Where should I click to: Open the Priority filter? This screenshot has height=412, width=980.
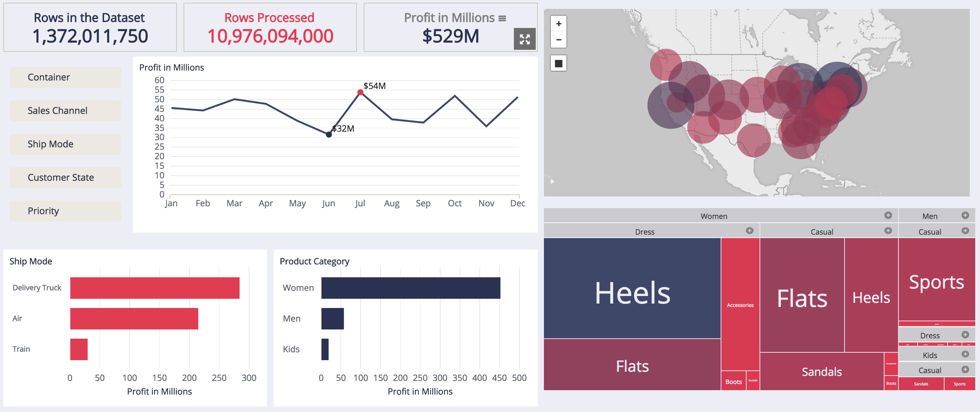[x=66, y=211]
